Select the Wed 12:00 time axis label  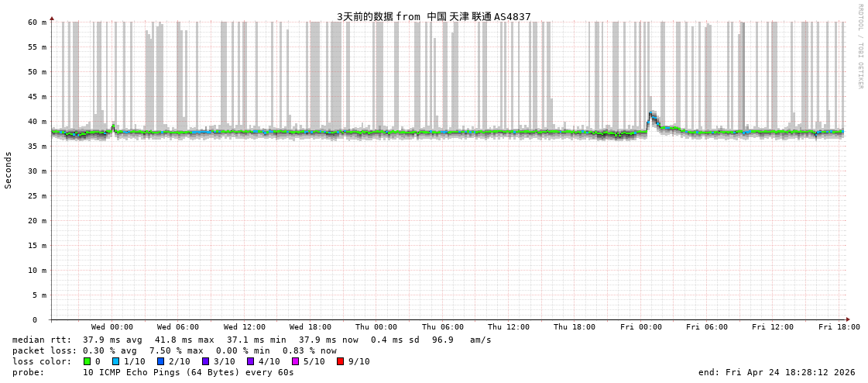(x=245, y=327)
